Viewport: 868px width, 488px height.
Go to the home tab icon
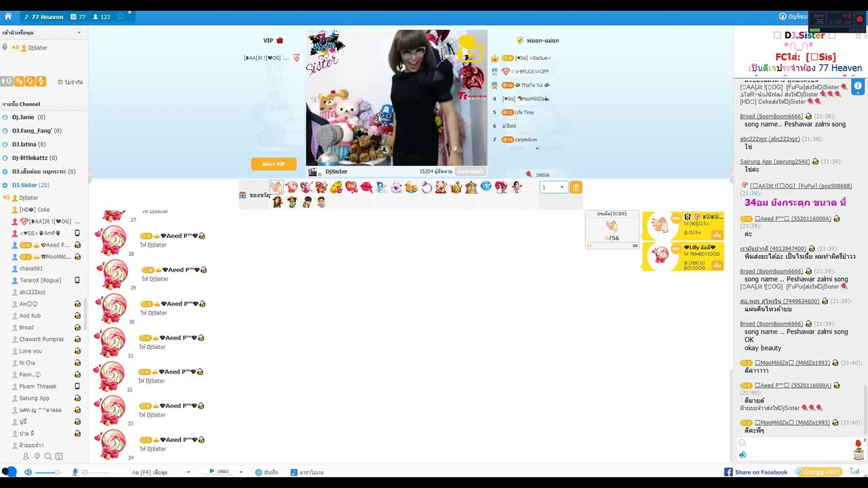click(8, 16)
